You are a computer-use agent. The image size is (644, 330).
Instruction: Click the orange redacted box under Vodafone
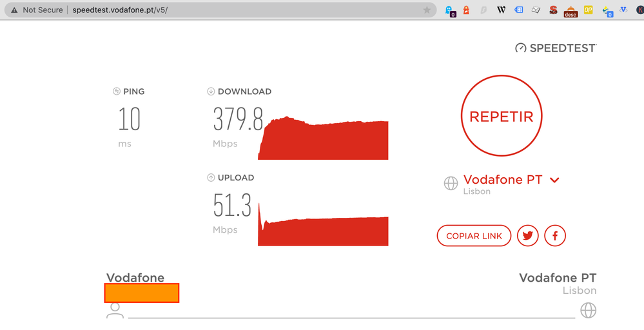click(x=142, y=293)
